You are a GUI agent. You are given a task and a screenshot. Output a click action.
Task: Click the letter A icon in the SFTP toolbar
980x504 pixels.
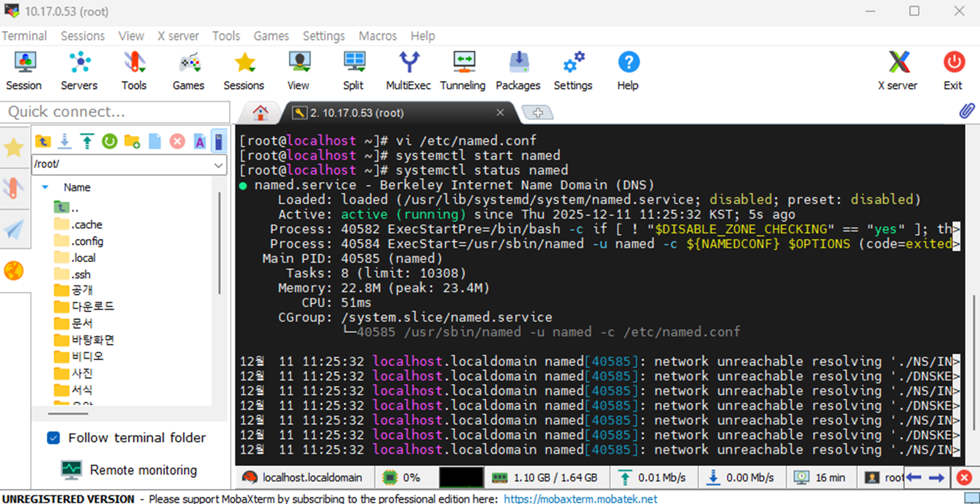[200, 141]
